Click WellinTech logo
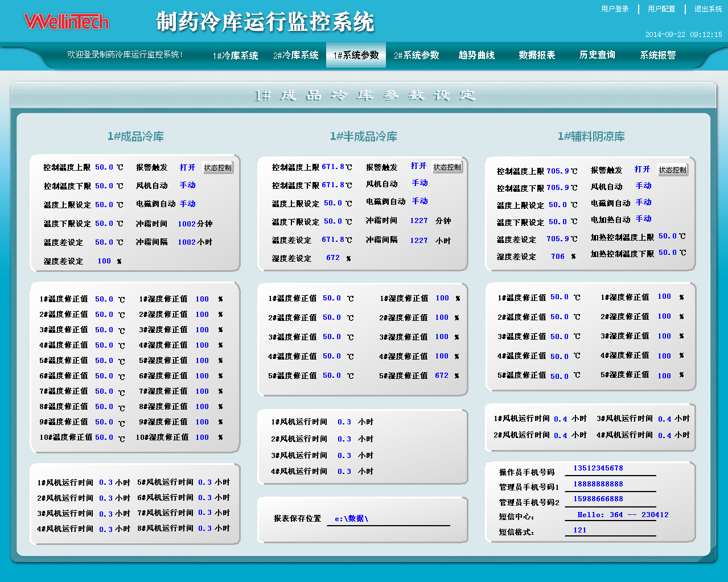728x582 pixels. pyautogui.click(x=67, y=22)
